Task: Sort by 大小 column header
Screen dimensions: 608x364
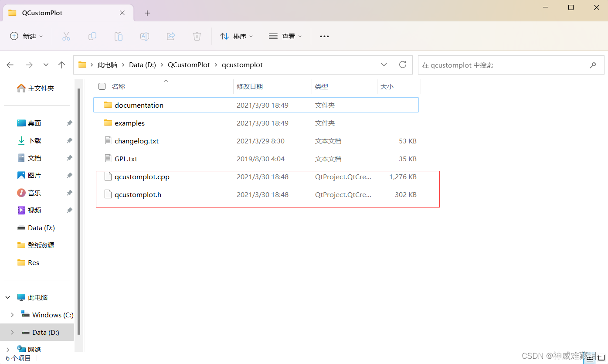Action: pyautogui.click(x=387, y=87)
